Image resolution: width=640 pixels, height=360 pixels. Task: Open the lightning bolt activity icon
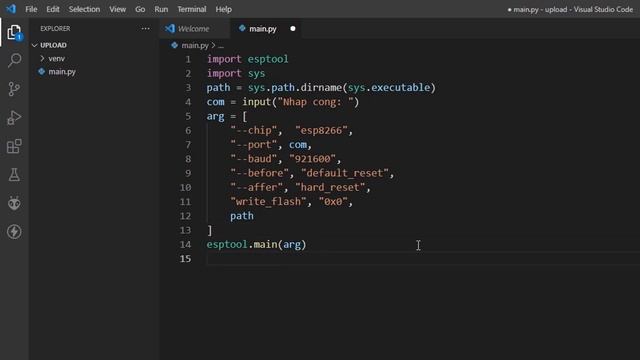[14, 231]
